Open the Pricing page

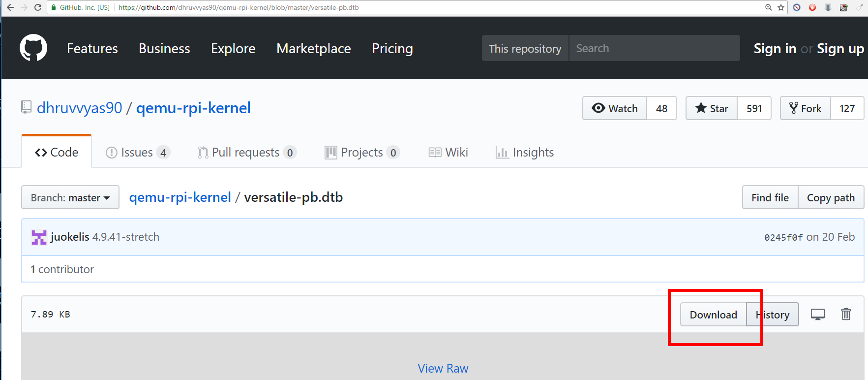(x=392, y=48)
